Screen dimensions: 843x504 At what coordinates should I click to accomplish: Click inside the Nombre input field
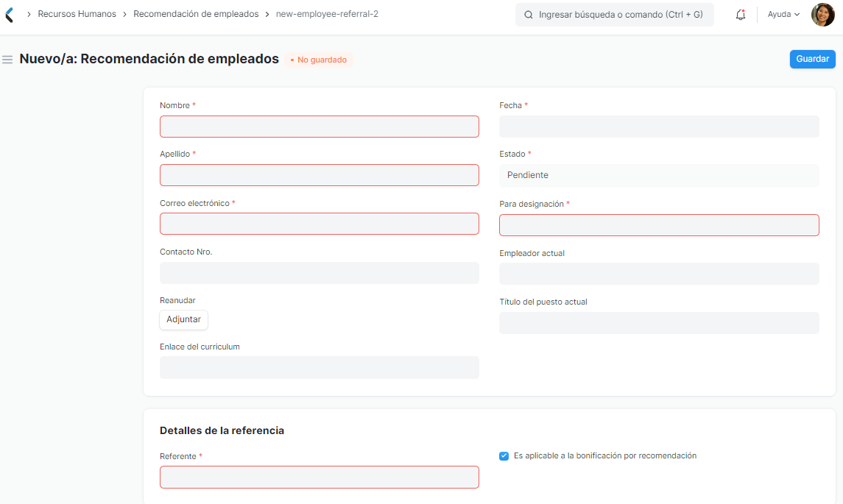(x=319, y=126)
